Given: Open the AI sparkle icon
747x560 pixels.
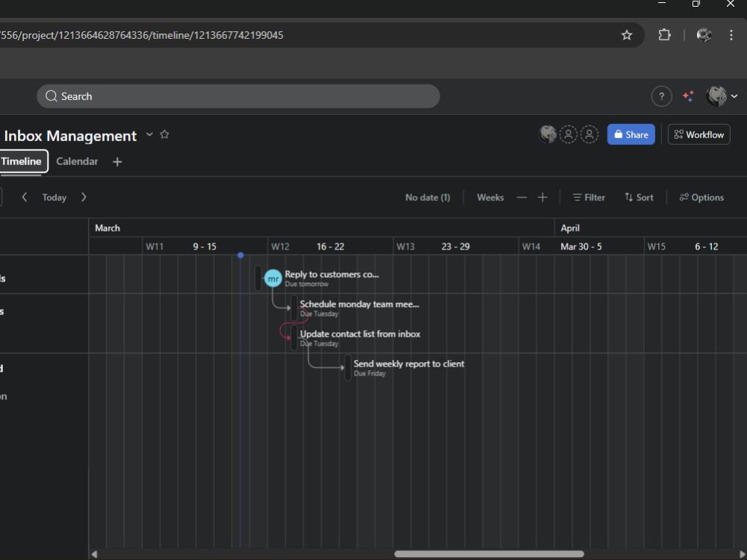Looking at the screenshot, I should [688, 96].
